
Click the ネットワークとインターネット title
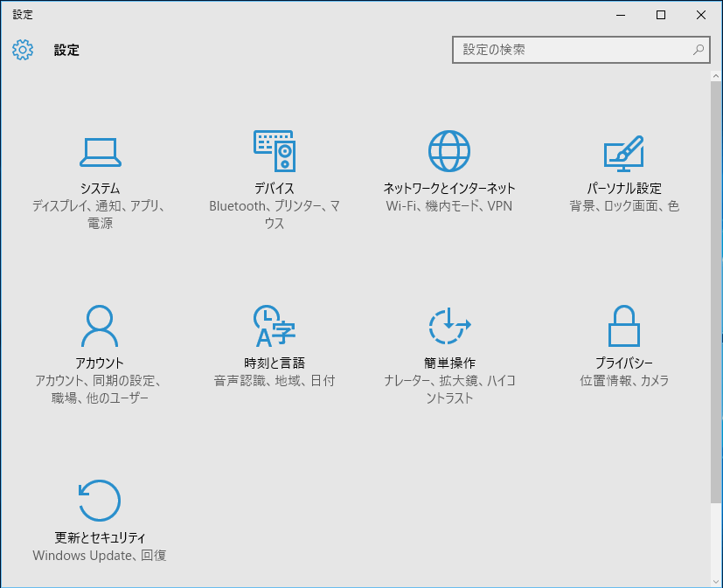point(449,189)
